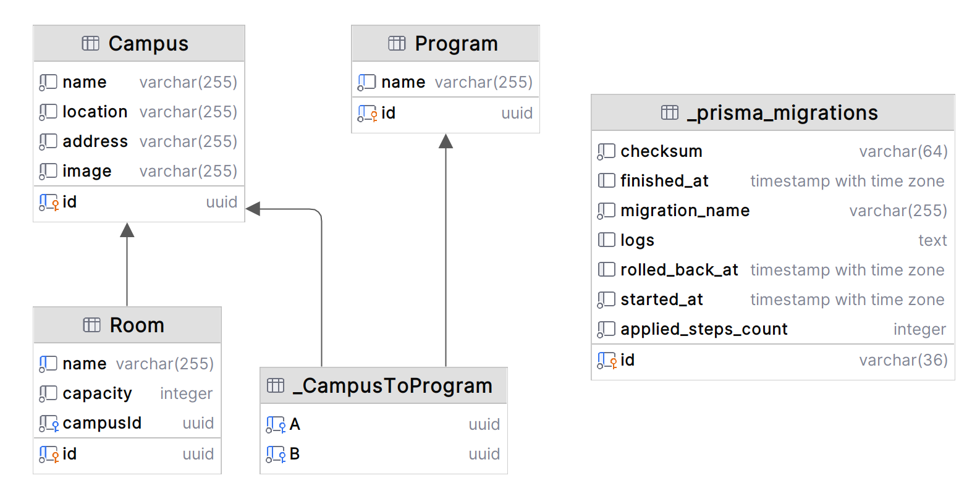This screenshot has height=499, width=980.
Task: Click the Program table header icon
Action: pos(397,43)
